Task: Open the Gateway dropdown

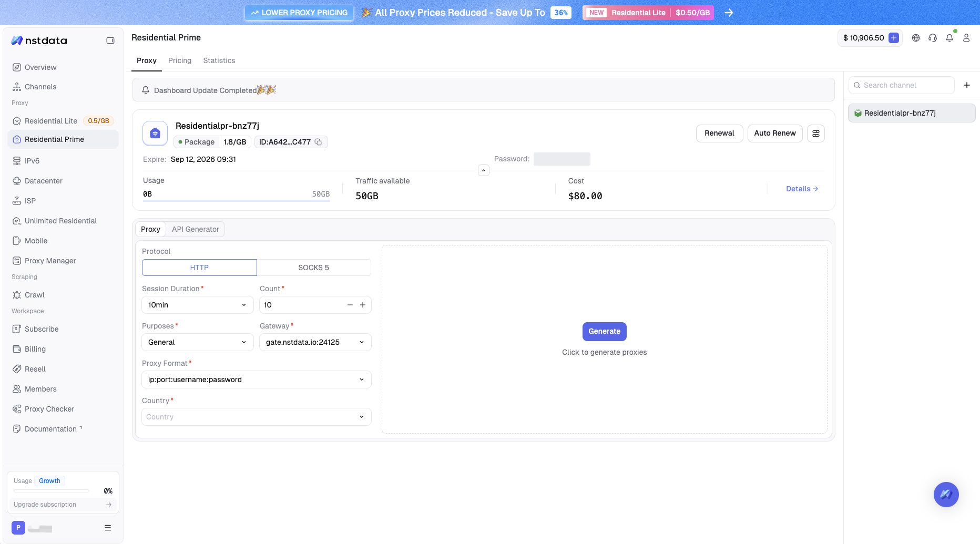Action: 315,342
